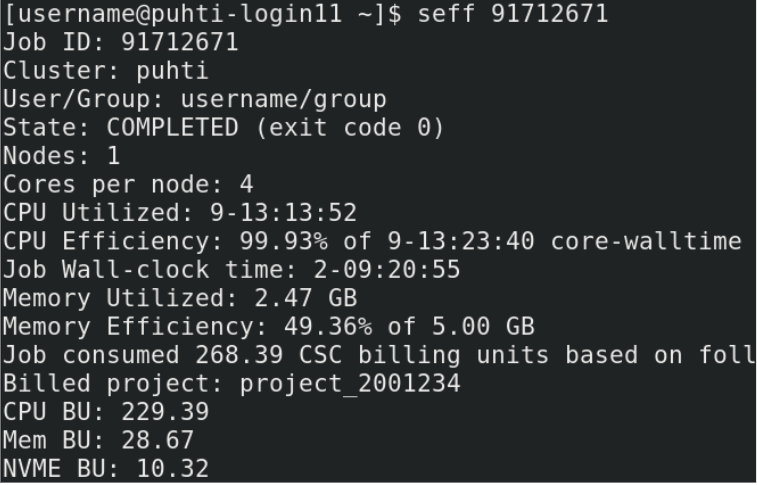The height and width of the screenshot is (485, 757).
Task: Click the Mem BU: 28.67 line
Action: [x=99, y=439]
